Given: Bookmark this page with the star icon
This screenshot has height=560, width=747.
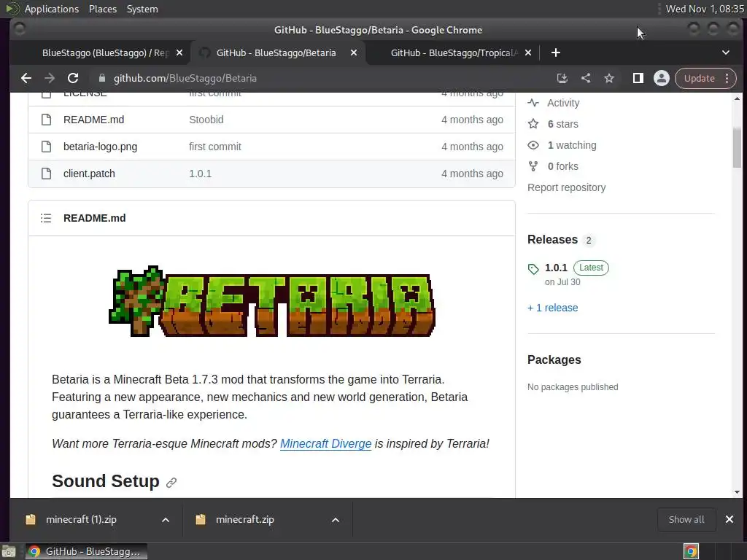Looking at the screenshot, I should tap(609, 78).
